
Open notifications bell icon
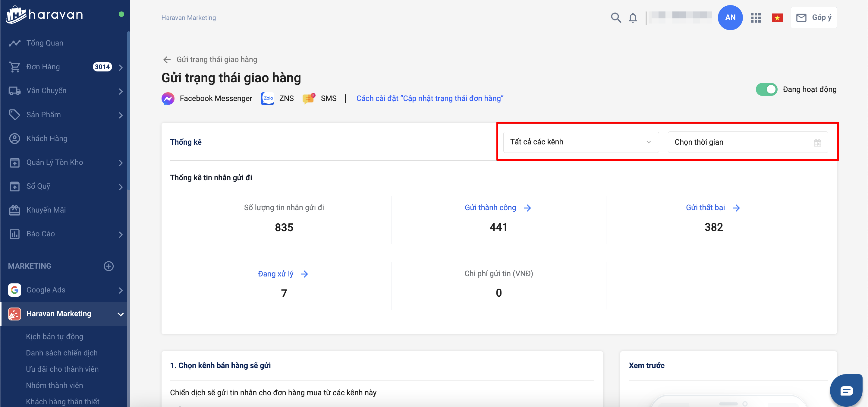[x=633, y=17]
